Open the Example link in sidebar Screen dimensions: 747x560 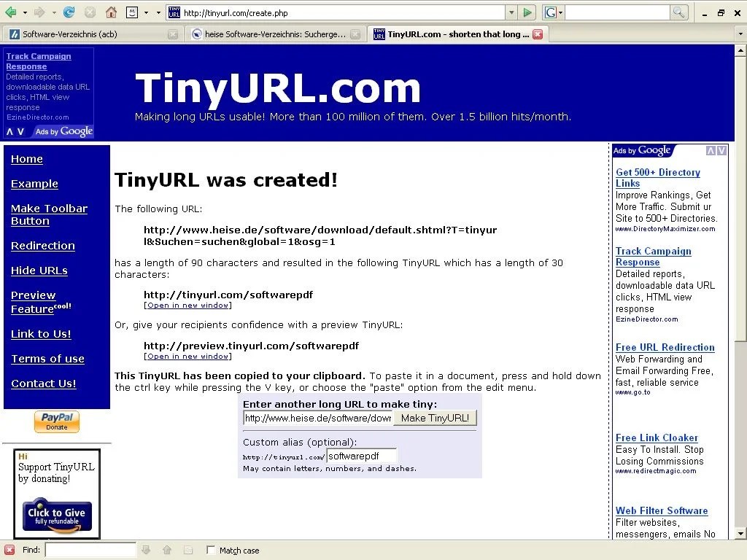pyautogui.click(x=34, y=184)
